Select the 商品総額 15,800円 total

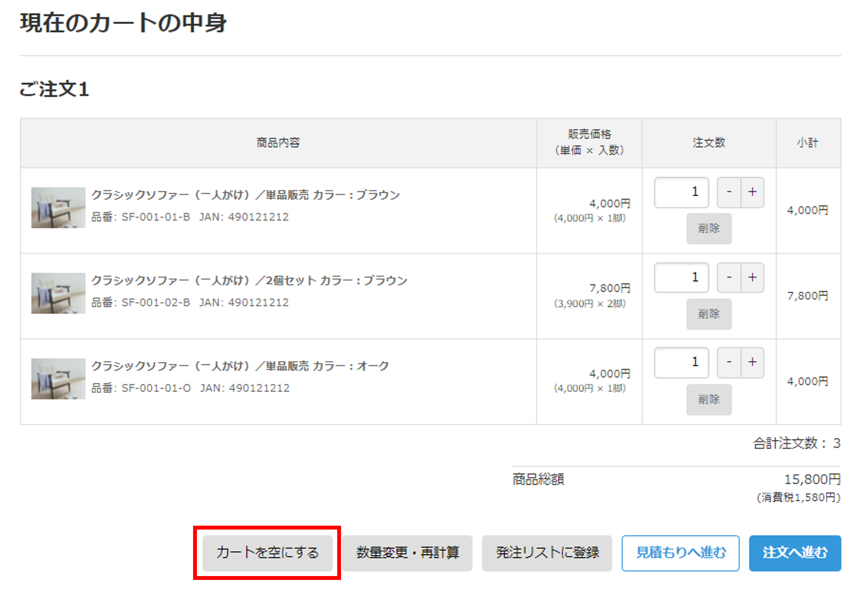click(x=812, y=479)
